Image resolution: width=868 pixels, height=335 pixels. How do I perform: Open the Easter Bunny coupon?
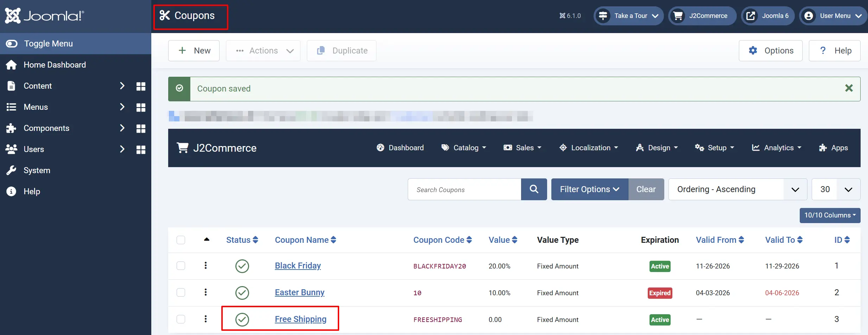tap(299, 292)
